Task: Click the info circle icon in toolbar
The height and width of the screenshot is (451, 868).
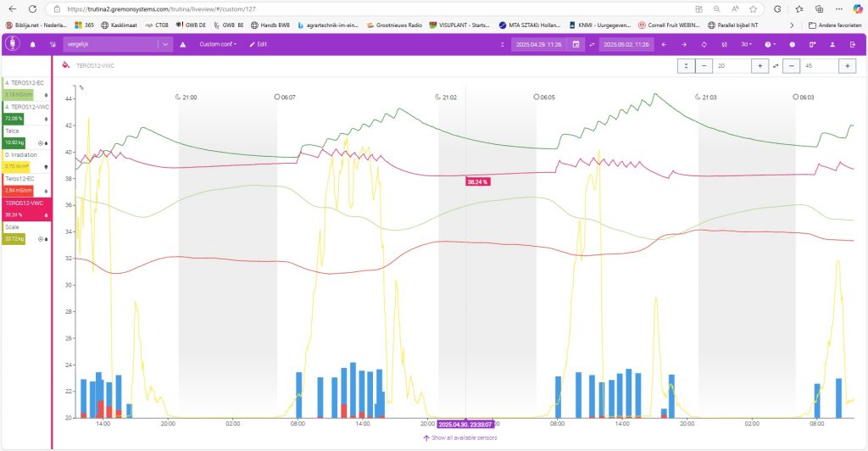Action: 793,44
